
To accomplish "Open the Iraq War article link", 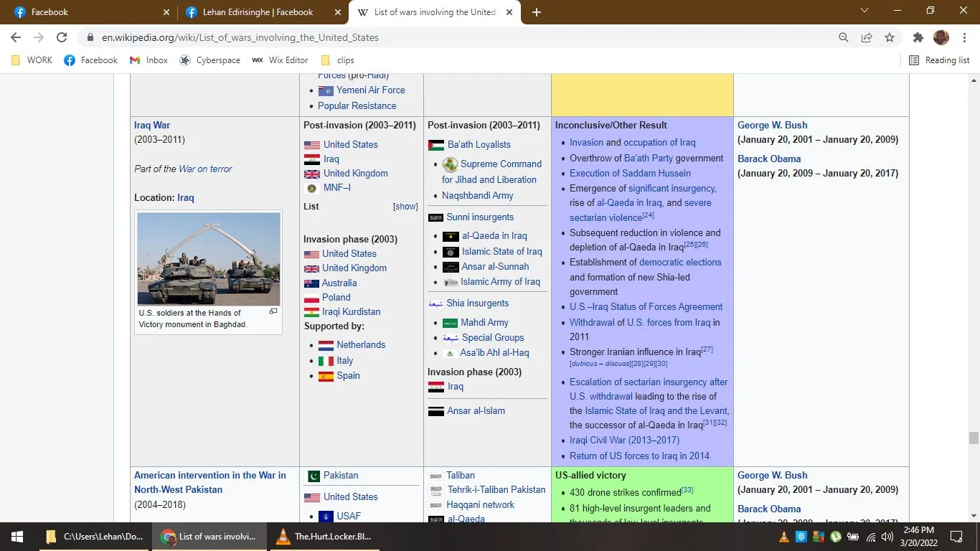I will (152, 125).
